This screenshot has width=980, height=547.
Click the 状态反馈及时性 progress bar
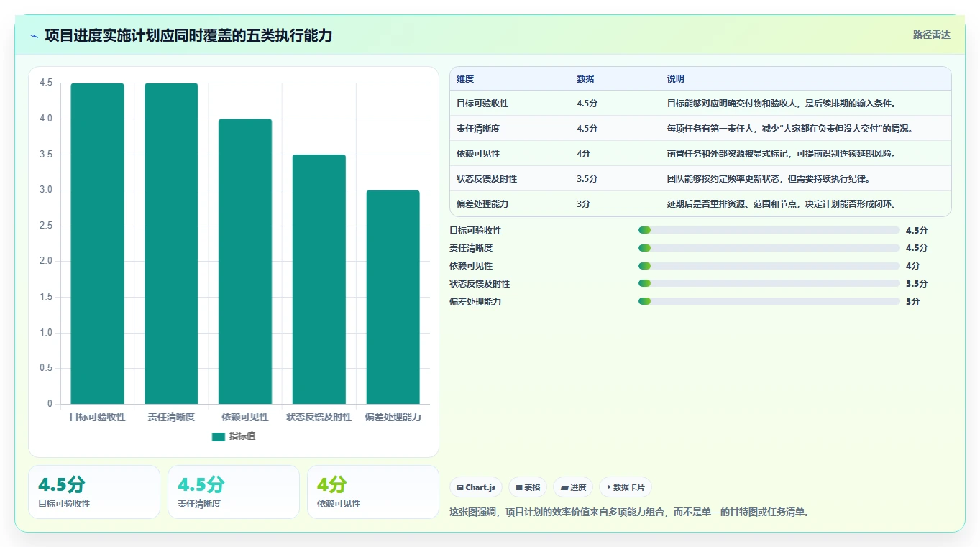point(769,284)
